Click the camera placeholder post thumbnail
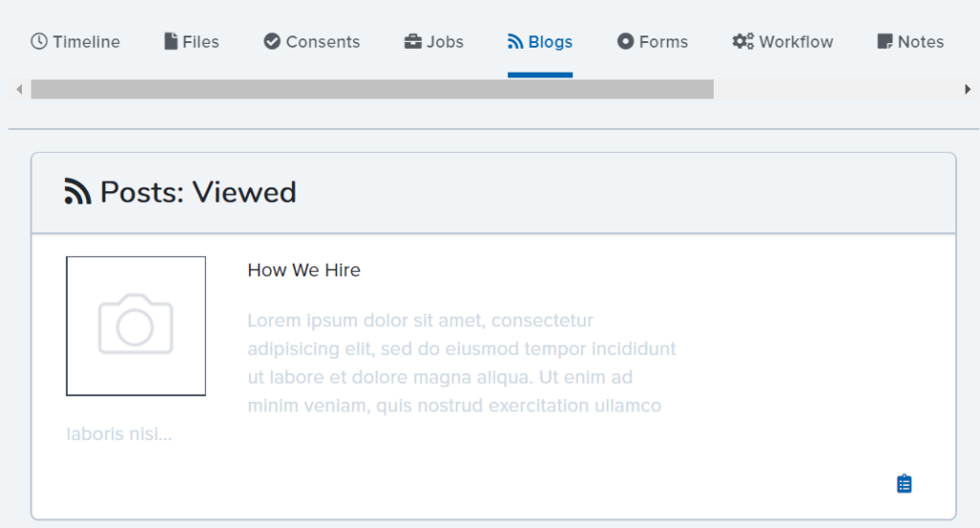Screen dimensions: 980x528 (x=136, y=325)
